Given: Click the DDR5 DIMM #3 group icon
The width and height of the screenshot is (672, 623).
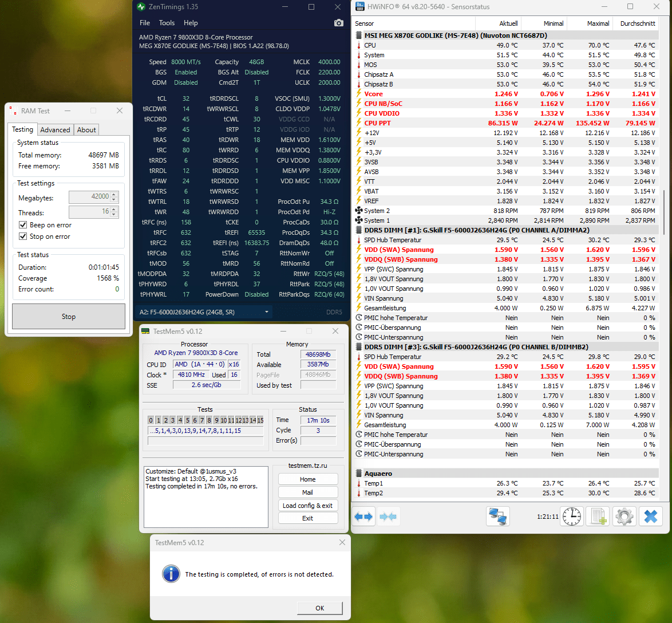Looking at the screenshot, I should (x=359, y=347).
